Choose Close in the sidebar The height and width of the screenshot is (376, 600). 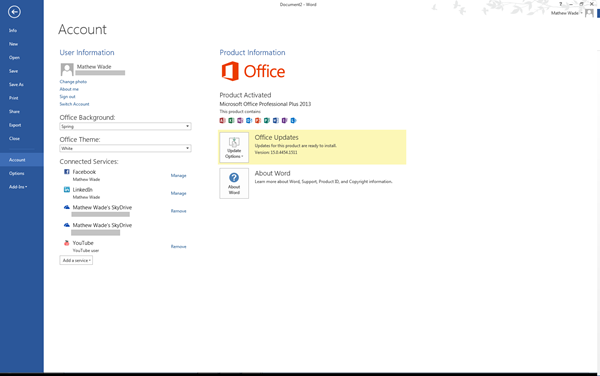(x=14, y=138)
